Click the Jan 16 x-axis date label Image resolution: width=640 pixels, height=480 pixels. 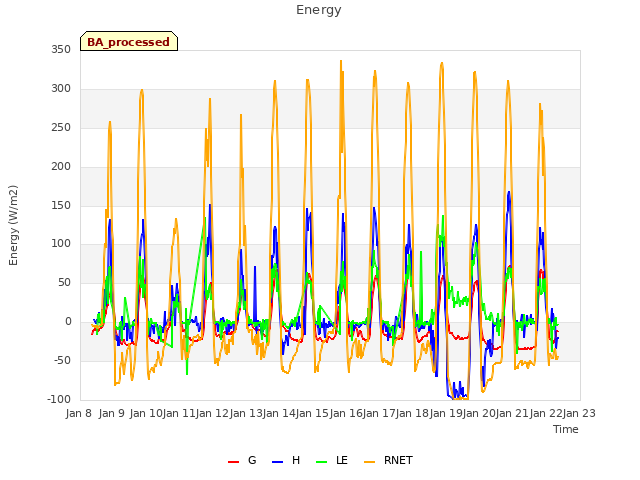pos(346,413)
